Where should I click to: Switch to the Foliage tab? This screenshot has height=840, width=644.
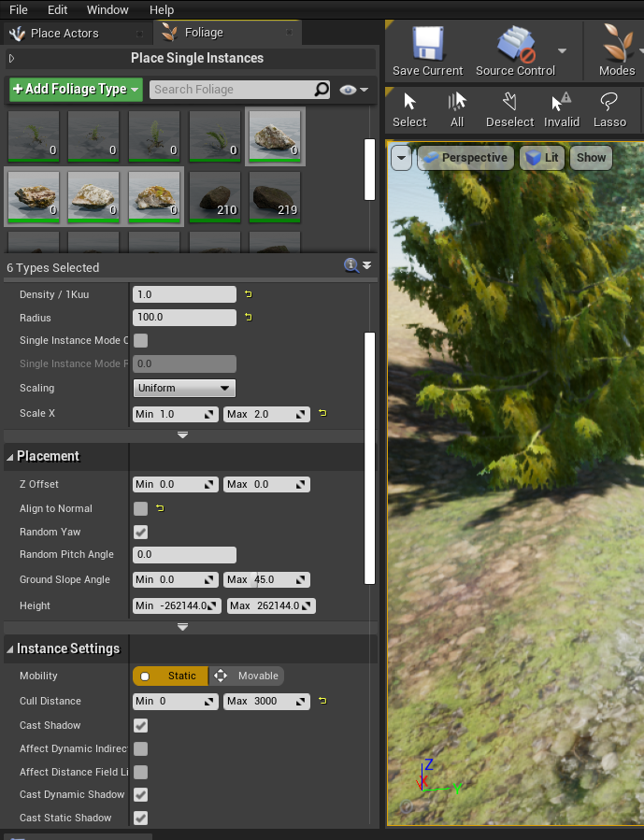[228, 33]
